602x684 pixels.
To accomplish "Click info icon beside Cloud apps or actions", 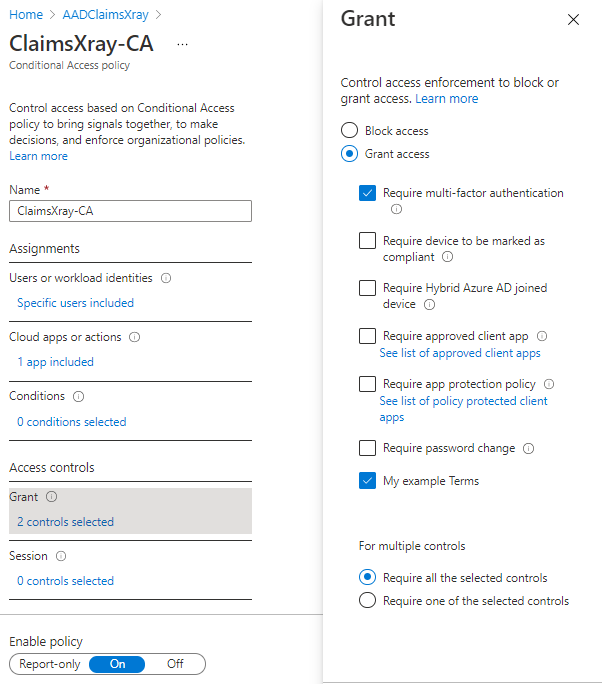I will point(134,337).
